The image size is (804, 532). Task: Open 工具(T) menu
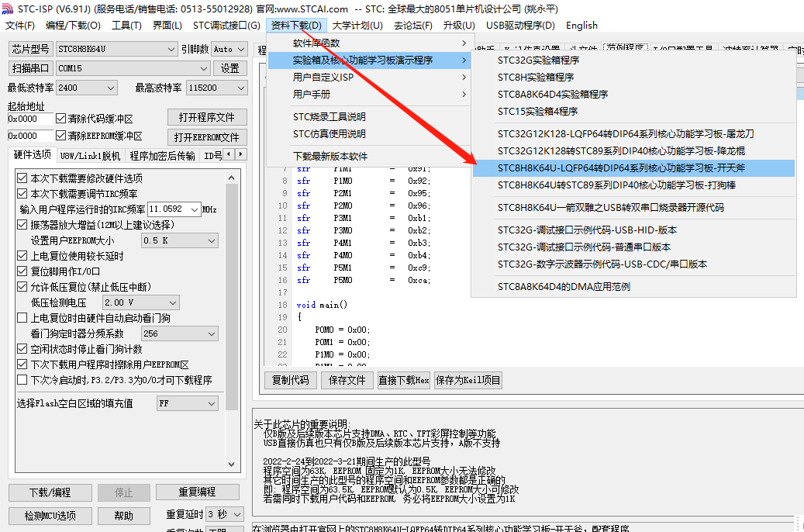point(126,25)
